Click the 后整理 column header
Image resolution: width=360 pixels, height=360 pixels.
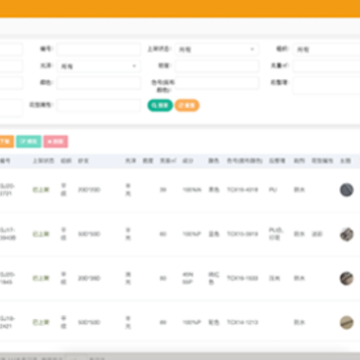(x=277, y=161)
